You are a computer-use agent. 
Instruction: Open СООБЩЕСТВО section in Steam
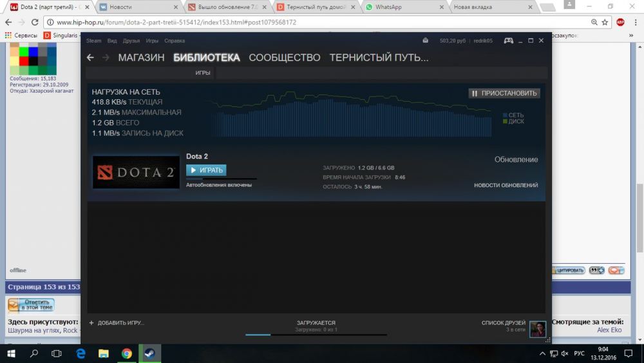click(285, 57)
